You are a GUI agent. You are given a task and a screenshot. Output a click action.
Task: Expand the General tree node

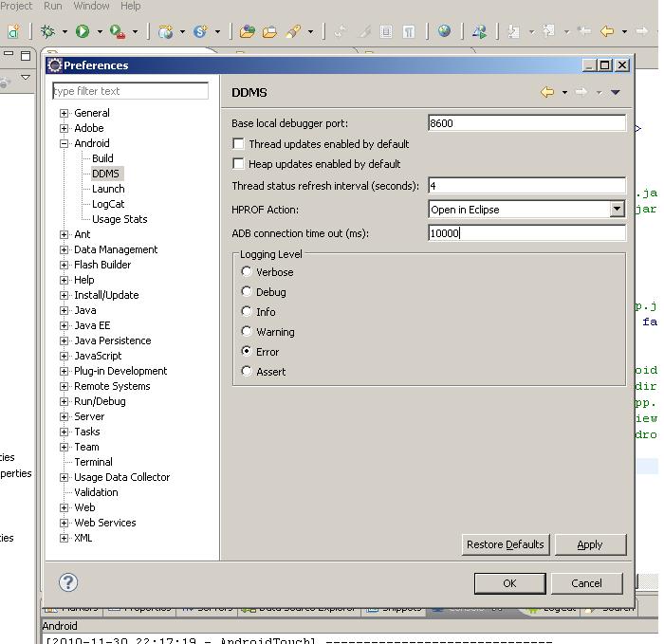64,113
